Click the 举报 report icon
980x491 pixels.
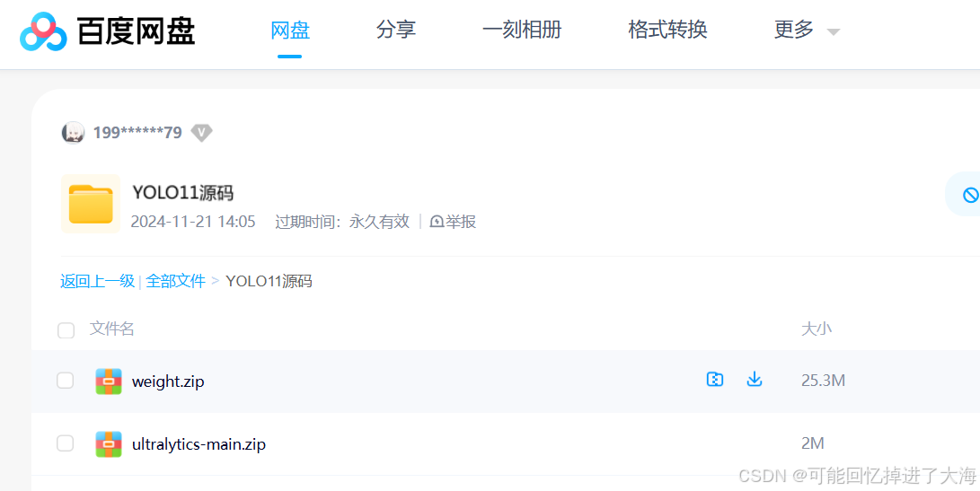tap(437, 222)
